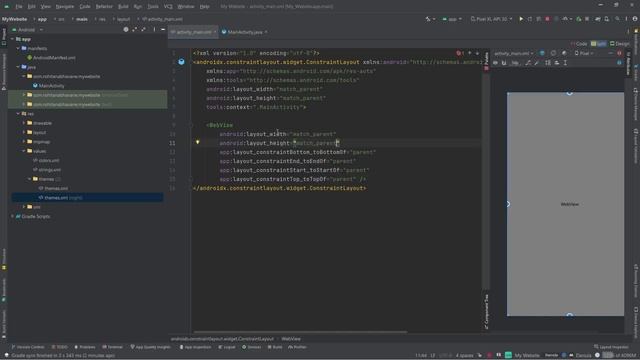
Task: Open the Navigate menu
Action: pyautogui.click(x=64, y=7)
